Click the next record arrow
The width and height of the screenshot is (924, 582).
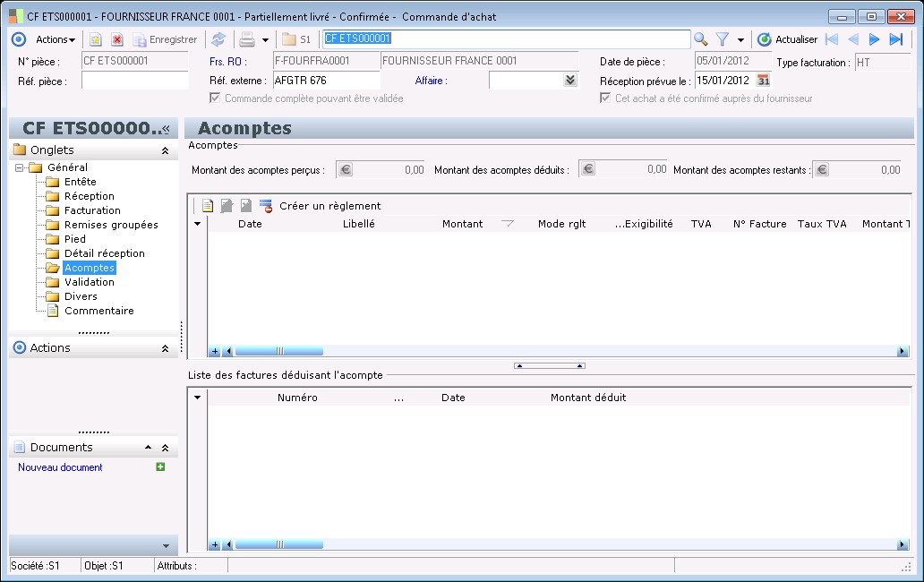pos(875,39)
